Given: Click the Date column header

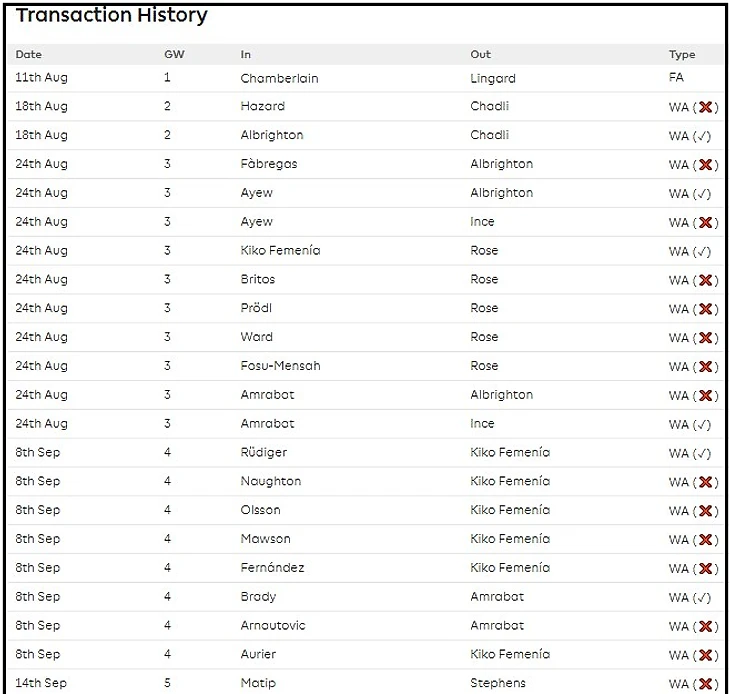Looking at the screenshot, I should click(29, 54).
